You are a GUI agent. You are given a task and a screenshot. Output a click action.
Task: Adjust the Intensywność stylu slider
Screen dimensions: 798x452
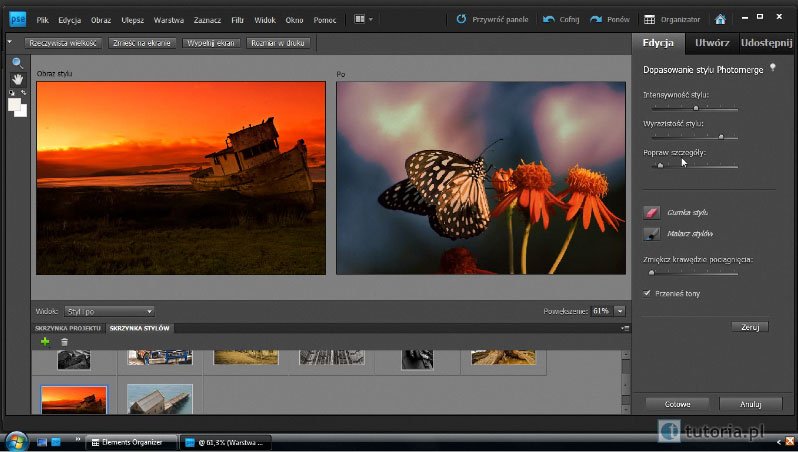[x=696, y=107]
